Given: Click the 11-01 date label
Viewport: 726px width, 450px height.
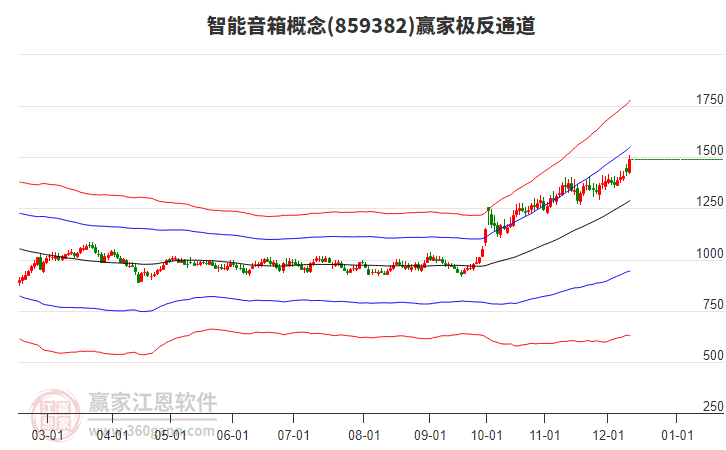Looking at the screenshot, I should tap(544, 435).
